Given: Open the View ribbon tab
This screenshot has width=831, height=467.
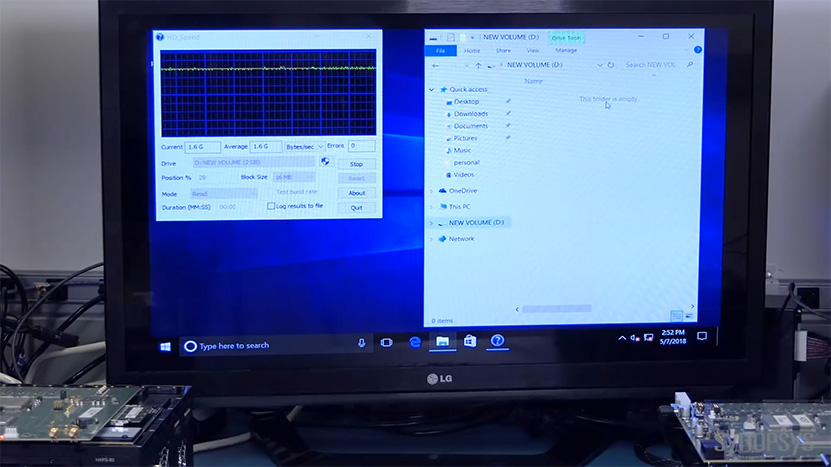Looking at the screenshot, I should [x=533, y=51].
